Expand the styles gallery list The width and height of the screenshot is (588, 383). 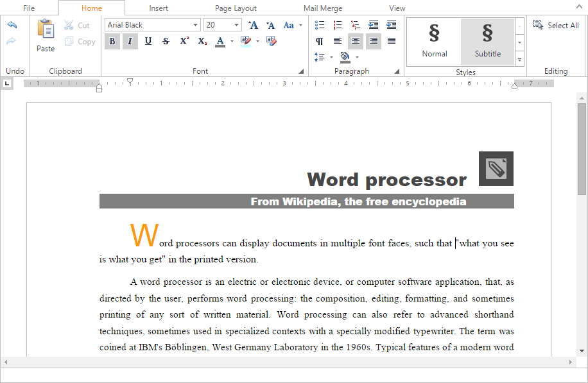click(x=519, y=59)
